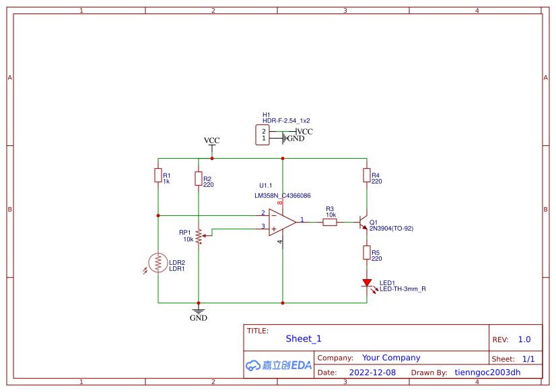Select the REV value 1.0
The image size is (556, 392).
tap(524, 340)
